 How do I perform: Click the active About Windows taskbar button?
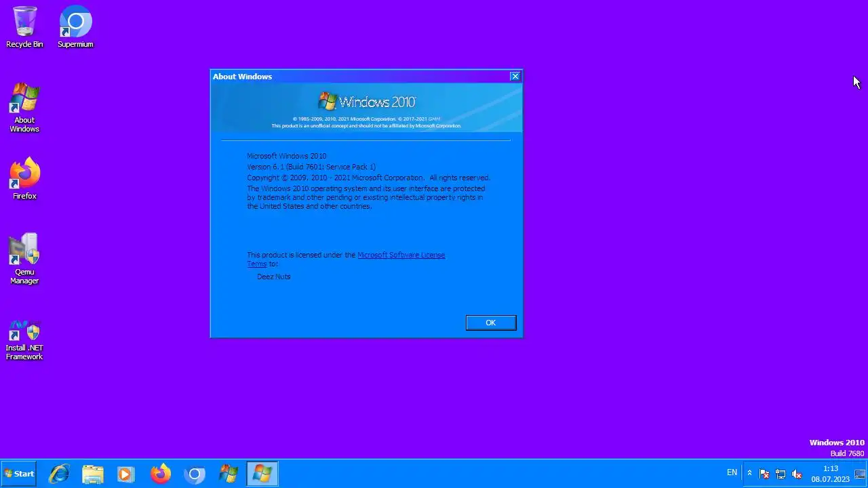click(262, 474)
